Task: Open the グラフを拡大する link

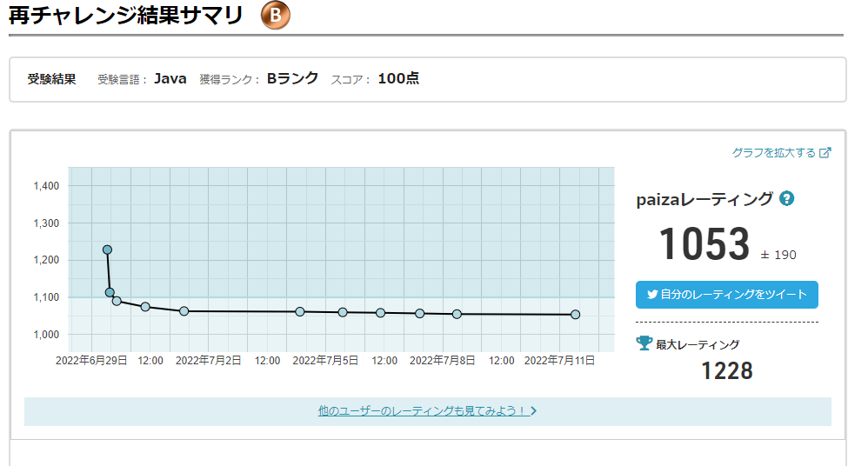Action: (773, 153)
